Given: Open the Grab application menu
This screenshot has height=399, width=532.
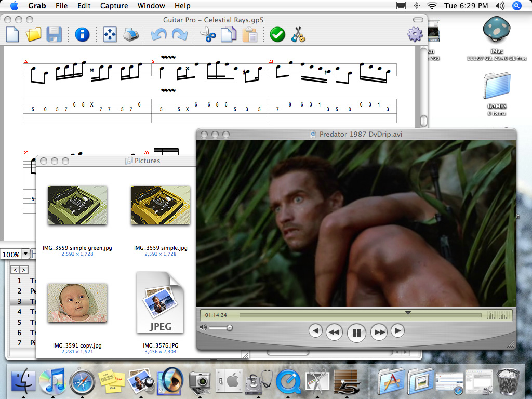Looking at the screenshot, I should point(37,6).
